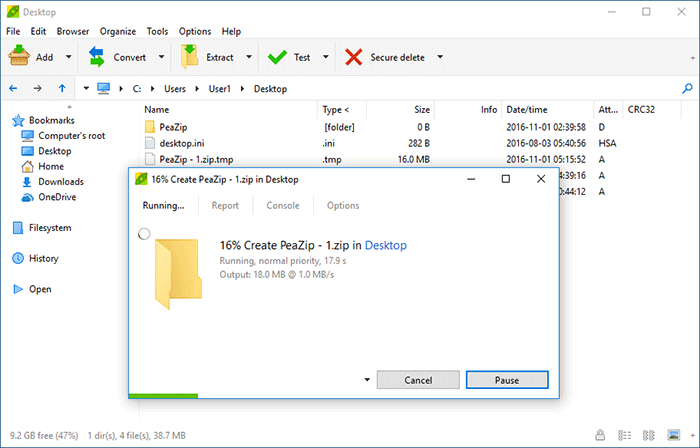
Task: Expand the Test dropdown arrow
Action: [x=326, y=57]
